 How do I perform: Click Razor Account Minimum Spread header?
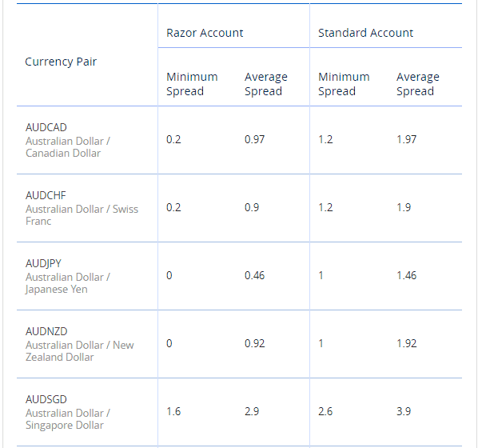(x=192, y=84)
